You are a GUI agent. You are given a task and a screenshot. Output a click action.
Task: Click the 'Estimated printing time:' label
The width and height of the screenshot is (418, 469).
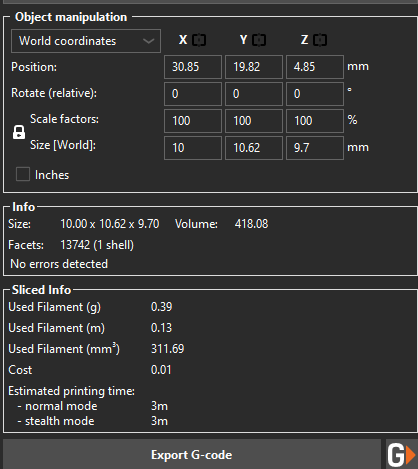(72, 391)
